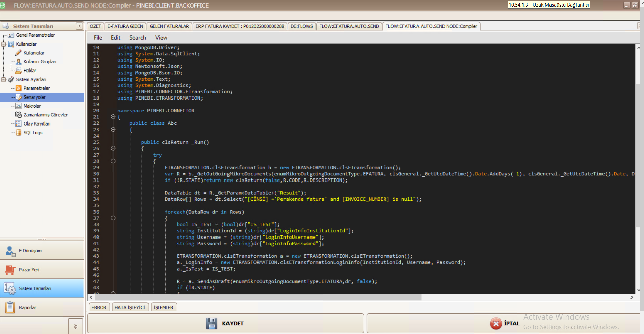Click the SQL Logs database icon

pos(18,132)
